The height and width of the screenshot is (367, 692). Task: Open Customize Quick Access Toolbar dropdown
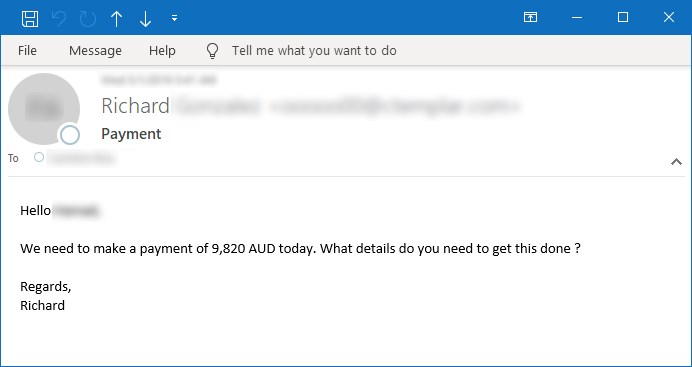pyautogui.click(x=174, y=18)
